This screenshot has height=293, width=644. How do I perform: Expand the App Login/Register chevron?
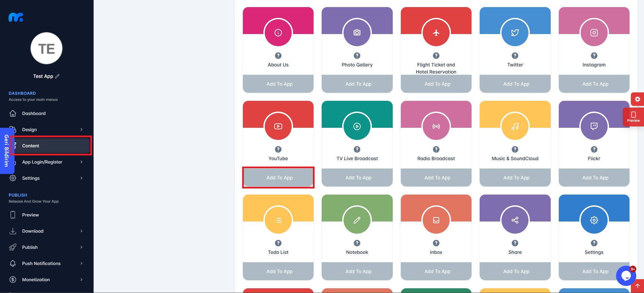(x=82, y=162)
